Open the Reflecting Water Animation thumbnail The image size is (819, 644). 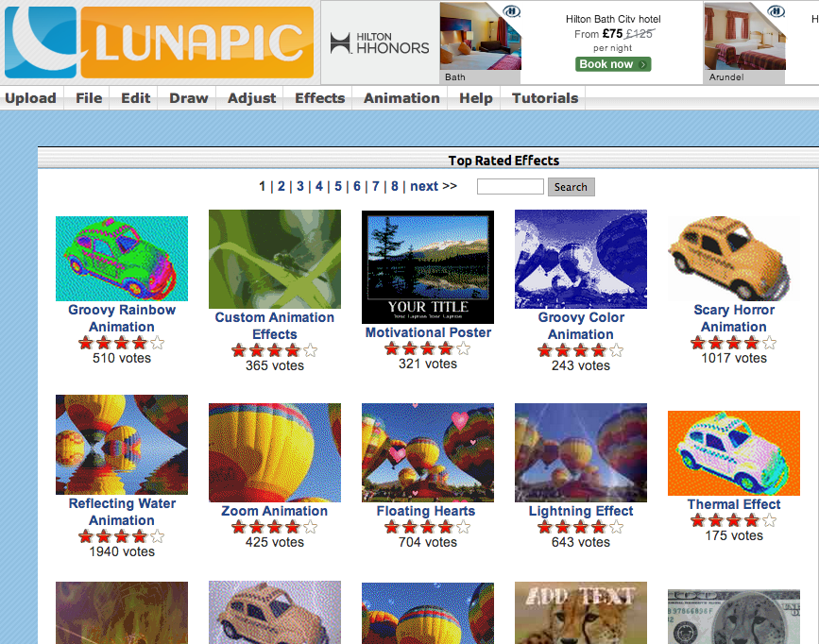pos(122,445)
